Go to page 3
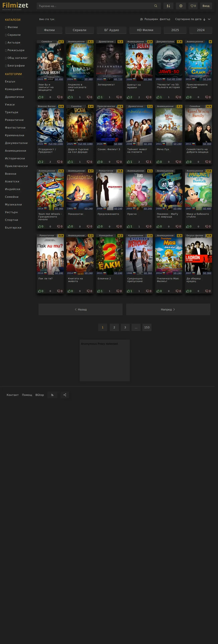The image size is (218, 644). coord(125,328)
